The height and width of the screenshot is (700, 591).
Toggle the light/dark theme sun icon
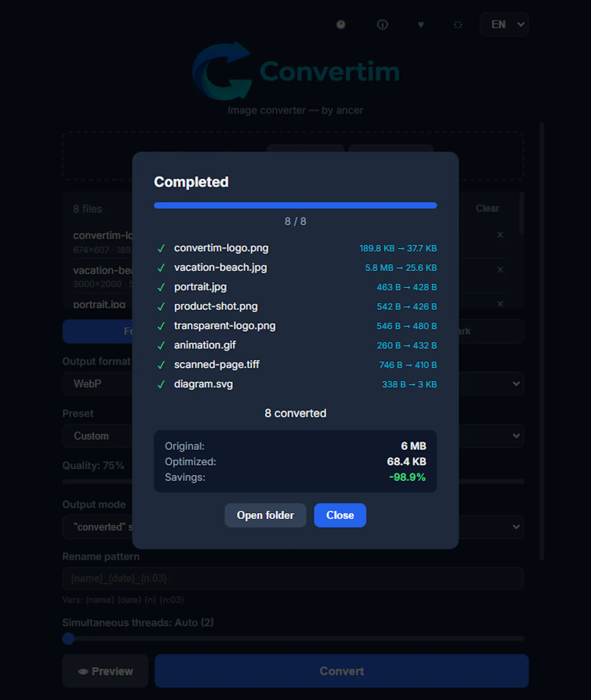coord(458,24)
